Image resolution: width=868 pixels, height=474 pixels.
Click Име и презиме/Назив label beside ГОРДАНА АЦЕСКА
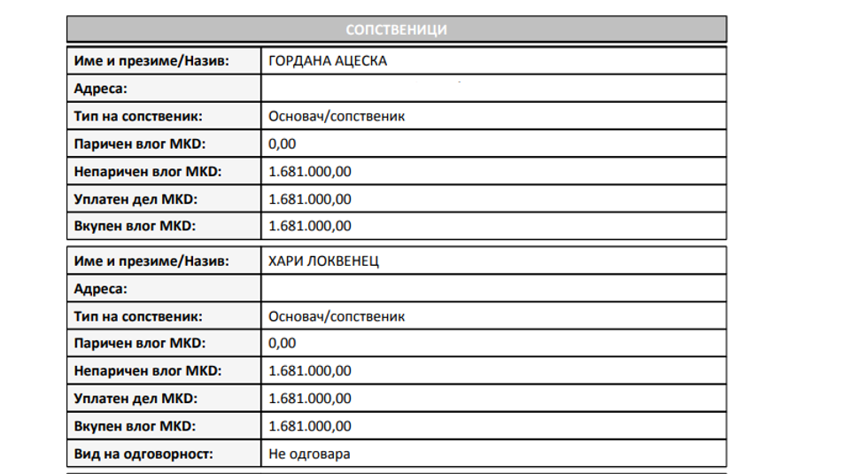pos(151,61)
